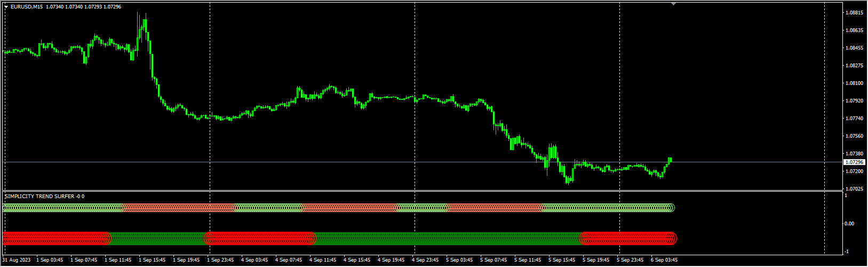Click the 1 Sep 03:45 time label
This screenshot has height=267, width=868.
coord(50,260)
